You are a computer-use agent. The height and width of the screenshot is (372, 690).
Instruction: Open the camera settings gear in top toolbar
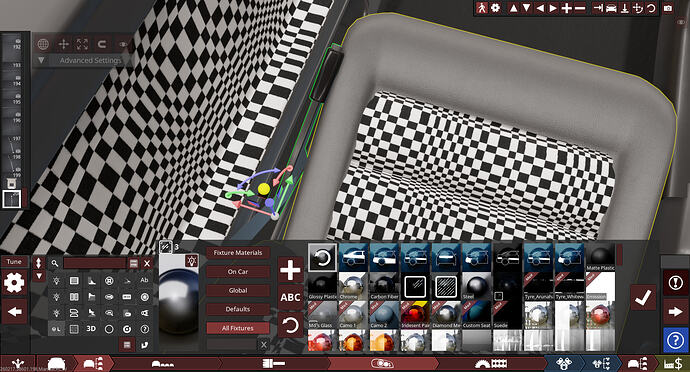click(496, 8)
